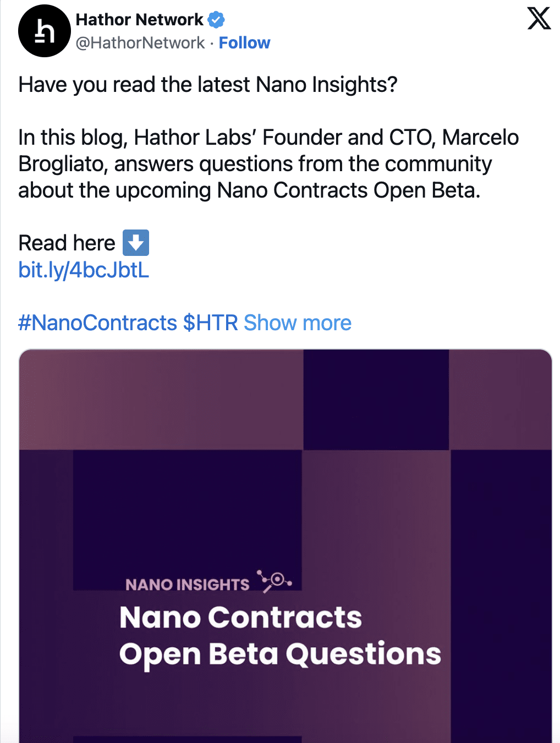Expand the post with Show more

(297, 323)
